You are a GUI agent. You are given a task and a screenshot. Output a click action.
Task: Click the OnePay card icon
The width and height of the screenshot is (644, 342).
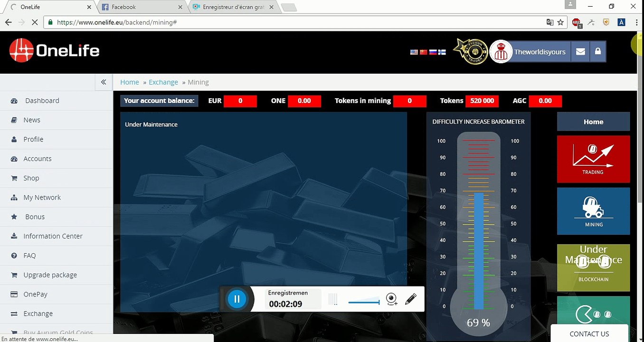click(14, 294)
